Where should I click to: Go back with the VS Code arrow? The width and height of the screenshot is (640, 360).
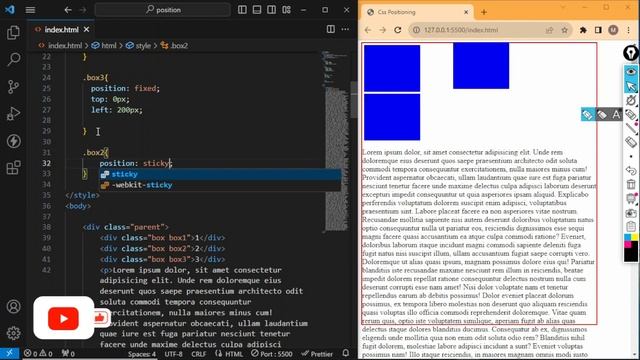click(x=68, y=10)
